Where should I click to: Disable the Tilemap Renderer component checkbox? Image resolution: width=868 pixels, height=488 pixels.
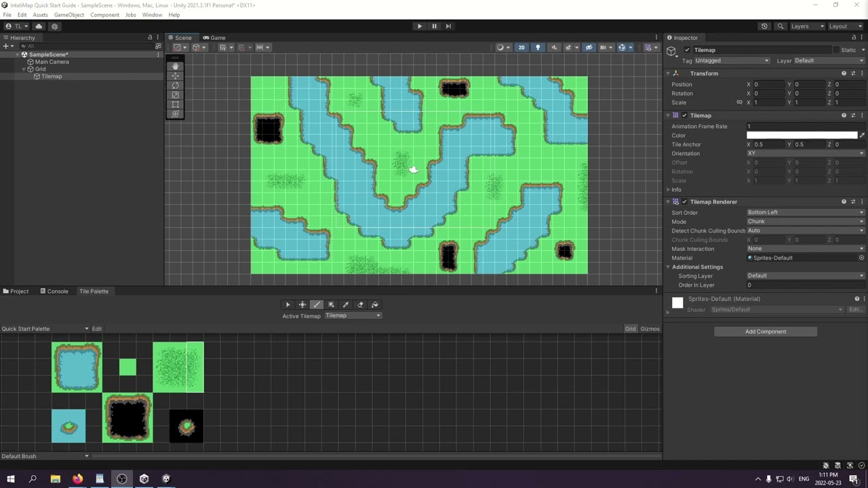(684, 202)
